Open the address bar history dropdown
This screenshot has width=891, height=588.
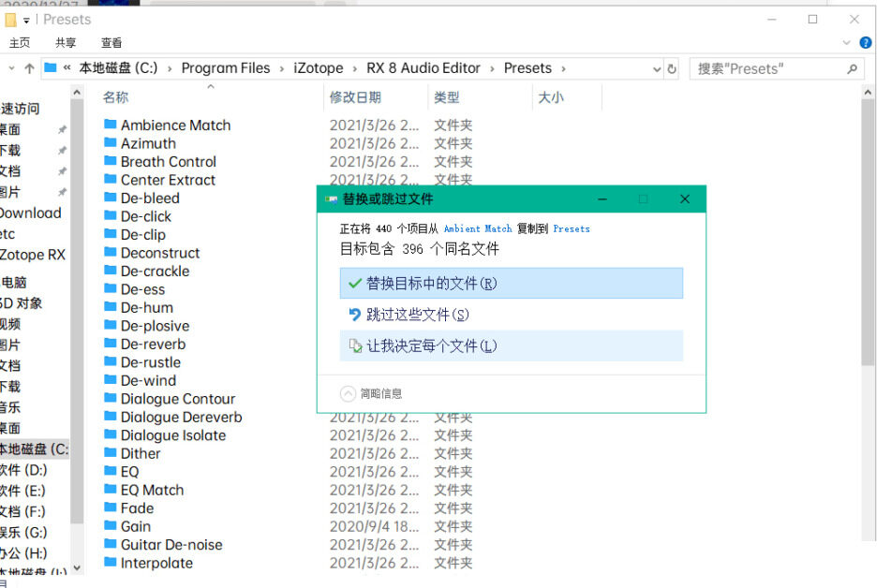pos(655,68)
